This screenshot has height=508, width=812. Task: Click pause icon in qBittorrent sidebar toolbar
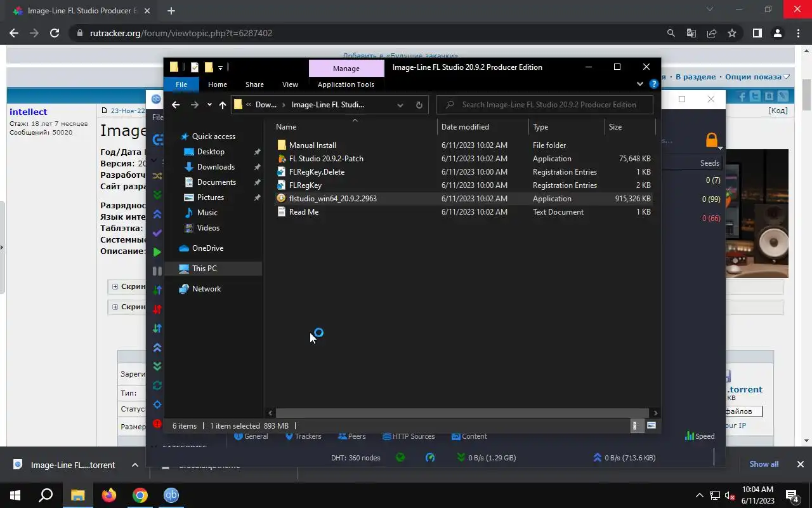click(157, 271)
